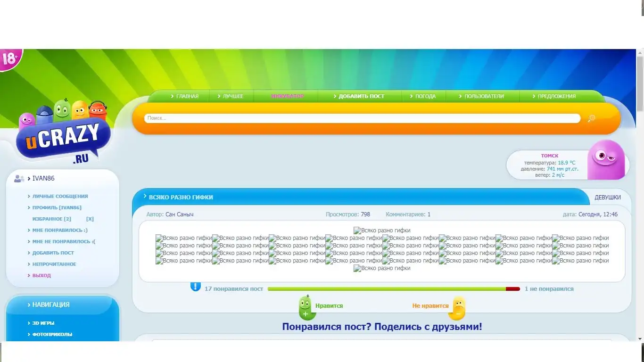This screenshot has height=362, width=644.
Task: Open the Инкубатор menu item
Action: click(x=287, y=96)
